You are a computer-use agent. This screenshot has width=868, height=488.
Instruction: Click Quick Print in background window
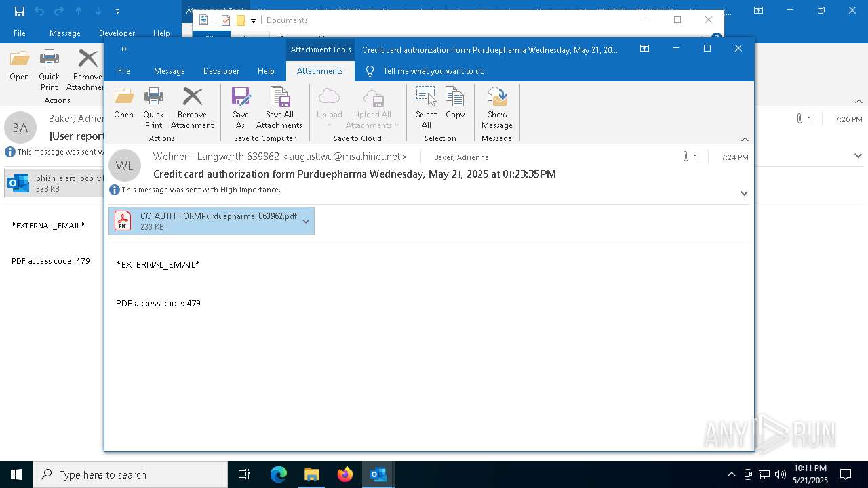pos(49,70)
